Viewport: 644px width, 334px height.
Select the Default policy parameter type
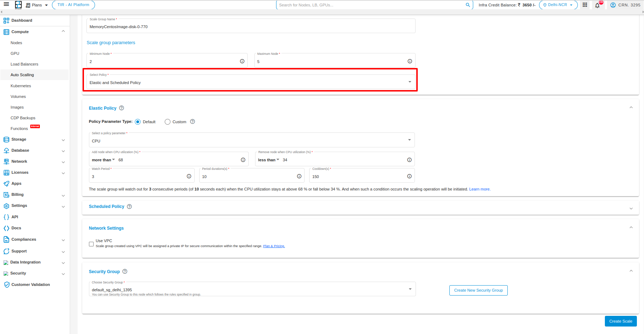(138, 122)
